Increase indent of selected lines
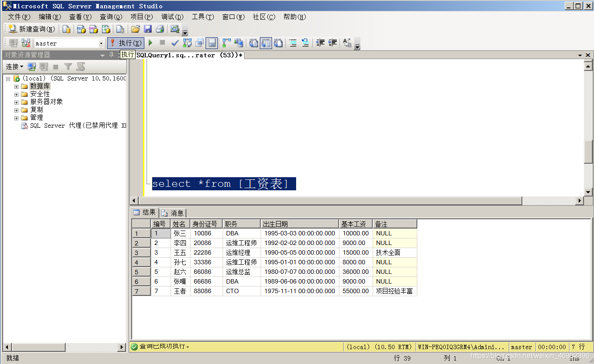The height and width of the screenshot is (364, 594). [x=333, y=43]
